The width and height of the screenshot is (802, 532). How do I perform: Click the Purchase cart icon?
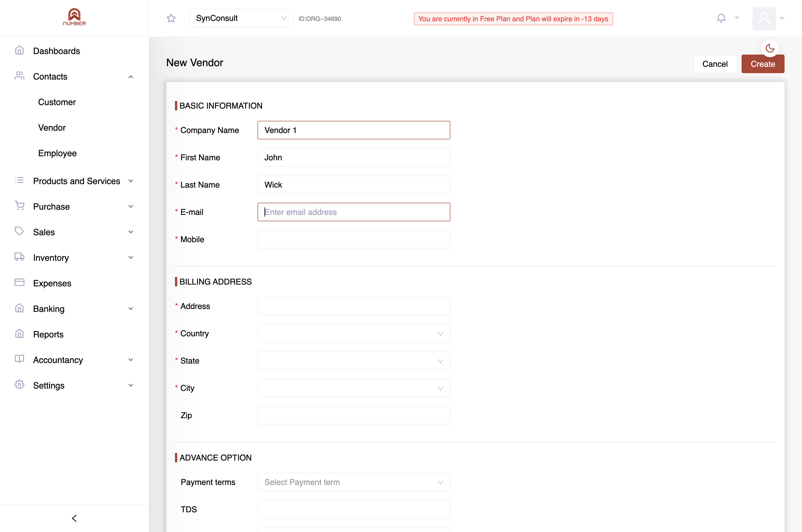coord(19,206)
